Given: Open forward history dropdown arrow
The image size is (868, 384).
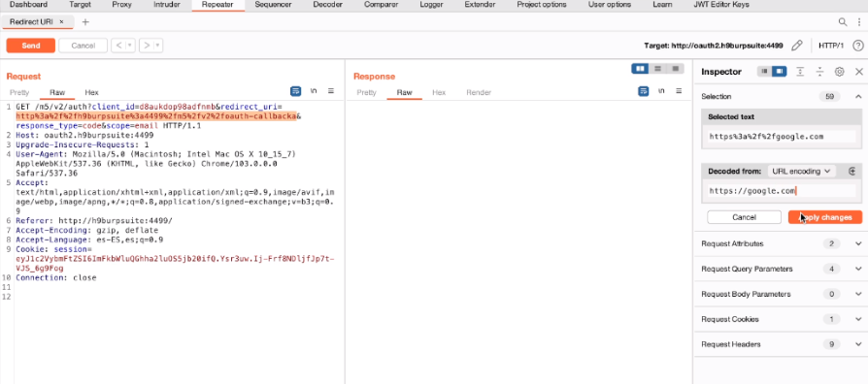Looking at the screenshot, I should [157, 46].
